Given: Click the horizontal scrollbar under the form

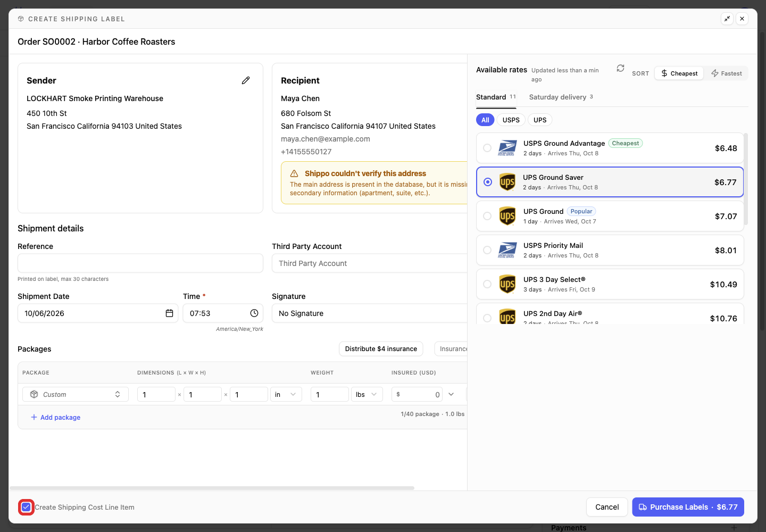Looking at the screenshot, I should [212, 488].
